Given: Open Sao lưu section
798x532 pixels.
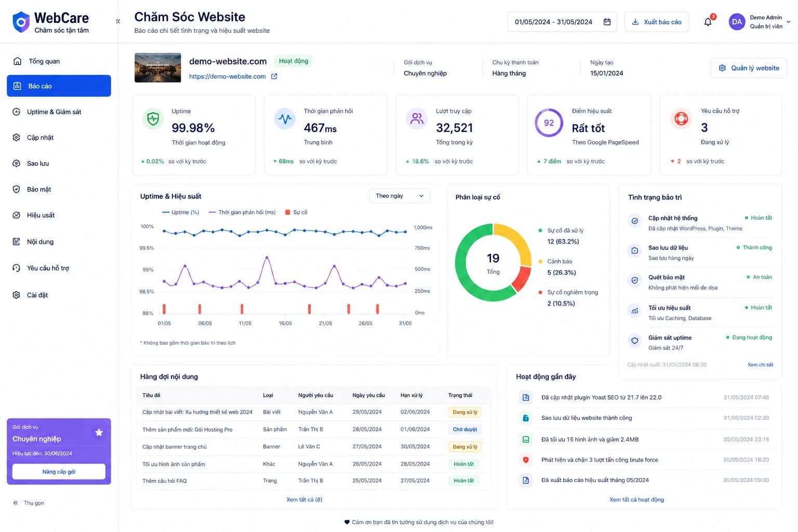Looking at the screenshot, I should (x=59, y=163).
